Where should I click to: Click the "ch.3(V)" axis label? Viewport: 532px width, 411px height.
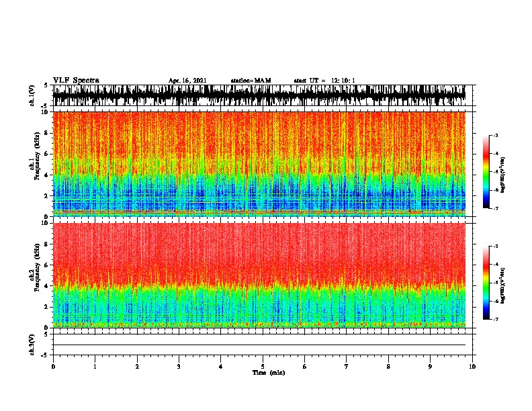(32, 345)
